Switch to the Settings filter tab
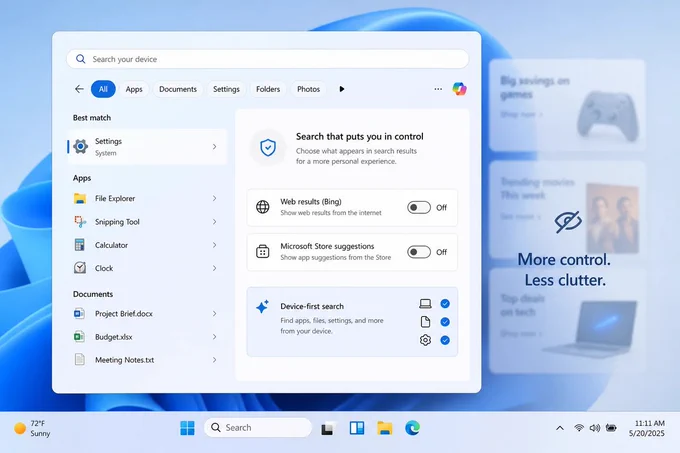 tap(226, 89)
